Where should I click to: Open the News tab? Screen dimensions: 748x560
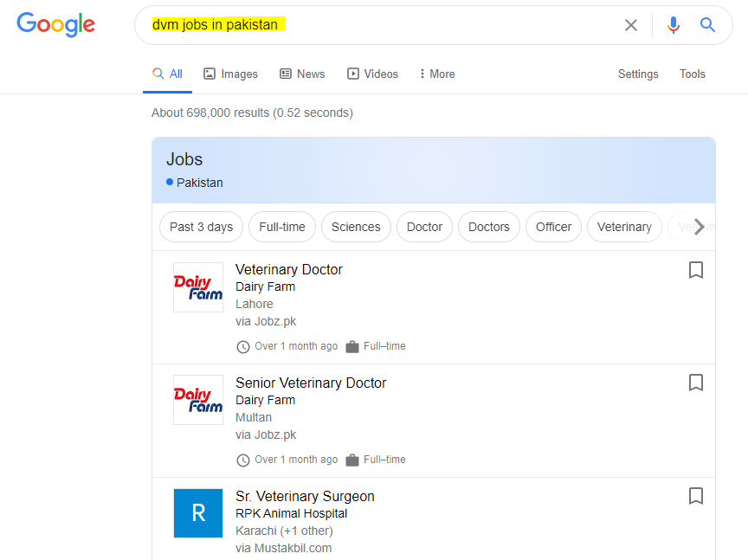pos(302,74)
